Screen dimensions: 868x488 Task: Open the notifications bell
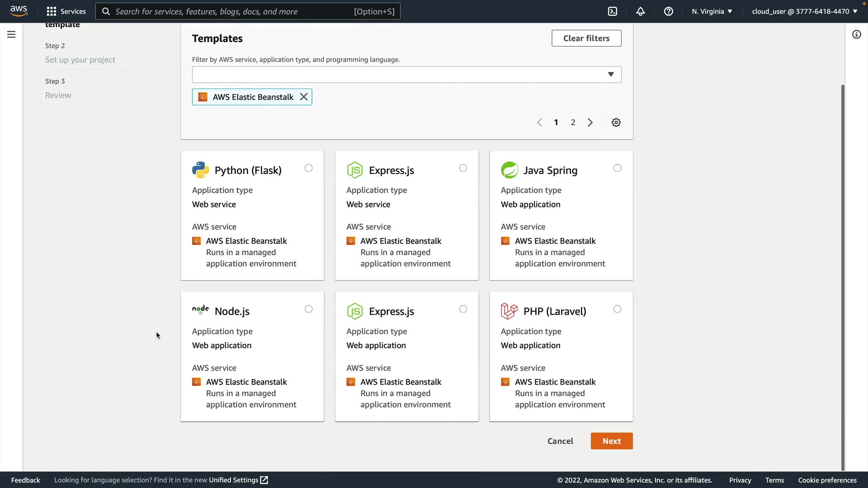click(x=640, y=11)
